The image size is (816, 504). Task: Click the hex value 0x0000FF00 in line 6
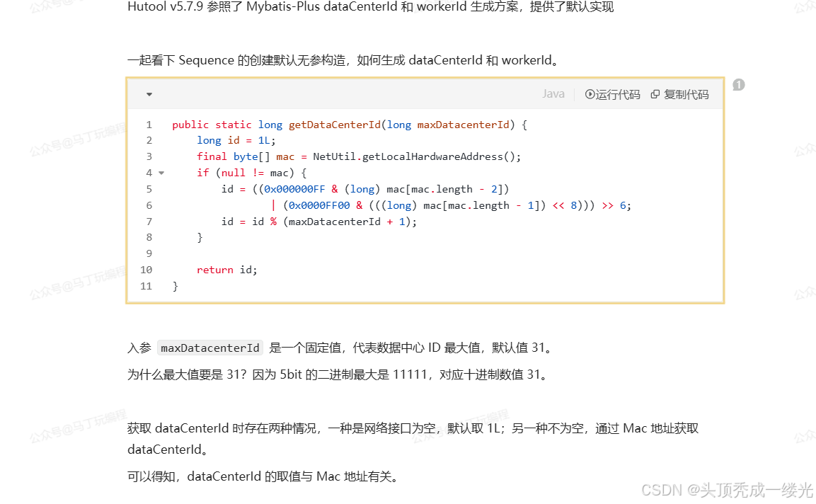click(x=319, y=205)
